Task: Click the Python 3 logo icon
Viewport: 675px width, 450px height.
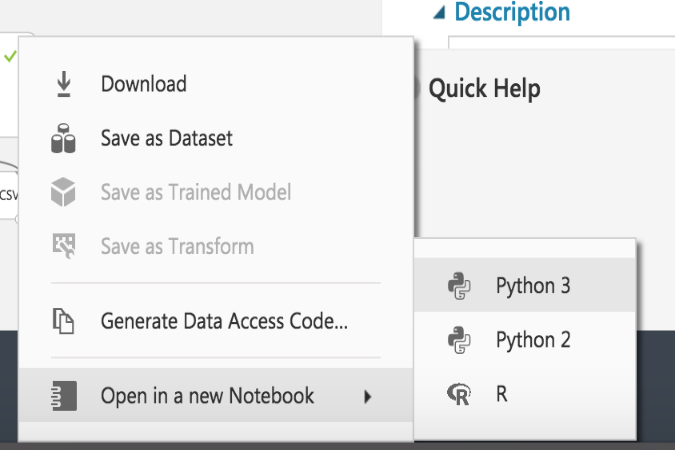Action: [x=460, y=287]
